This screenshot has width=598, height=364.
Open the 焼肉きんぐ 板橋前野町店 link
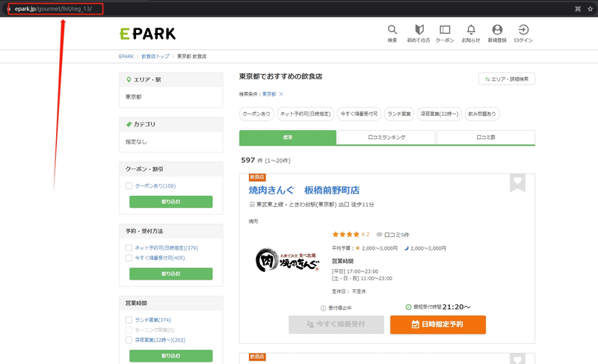click(x=304, y=190)
